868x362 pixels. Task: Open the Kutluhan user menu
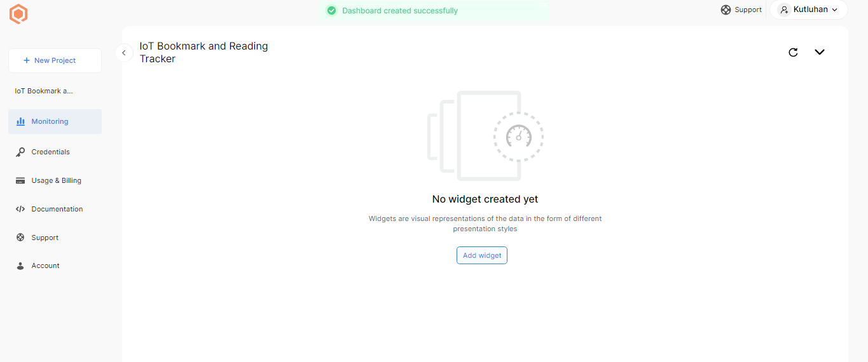pos(808,10)
